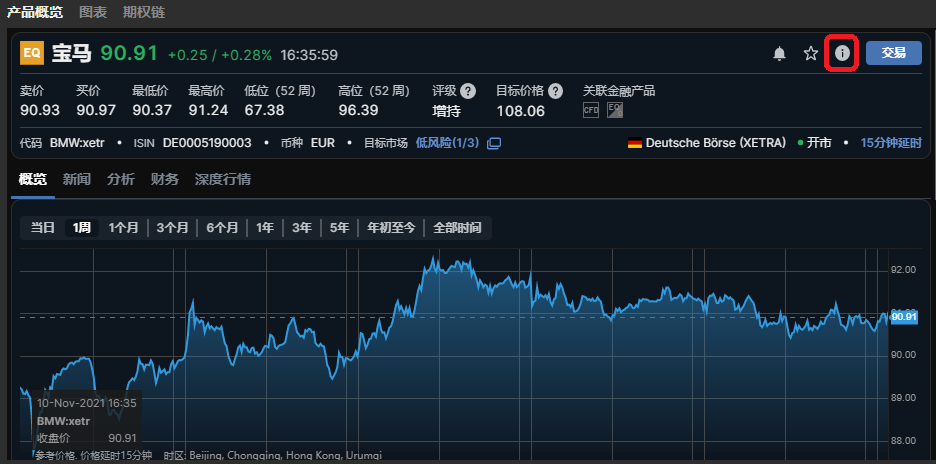
Task: Click the Deutsche Börse (XETRA) exchange name
Action: (716, 143)
